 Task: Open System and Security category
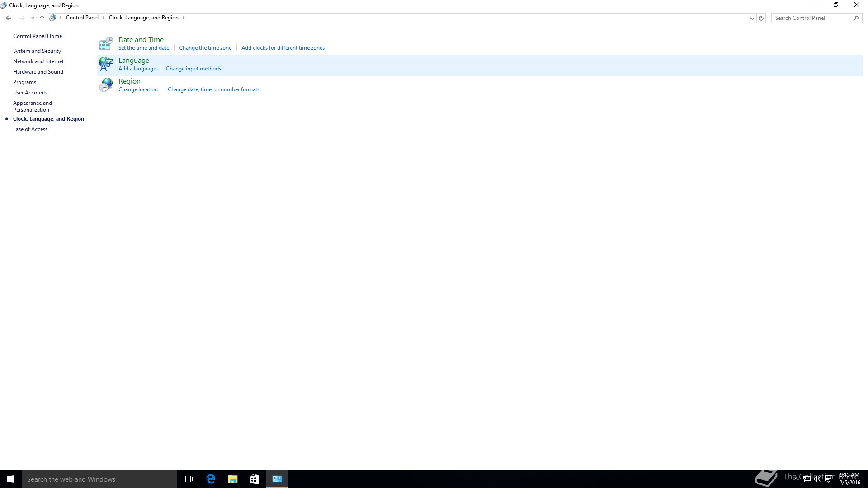[x=37, y=51]
